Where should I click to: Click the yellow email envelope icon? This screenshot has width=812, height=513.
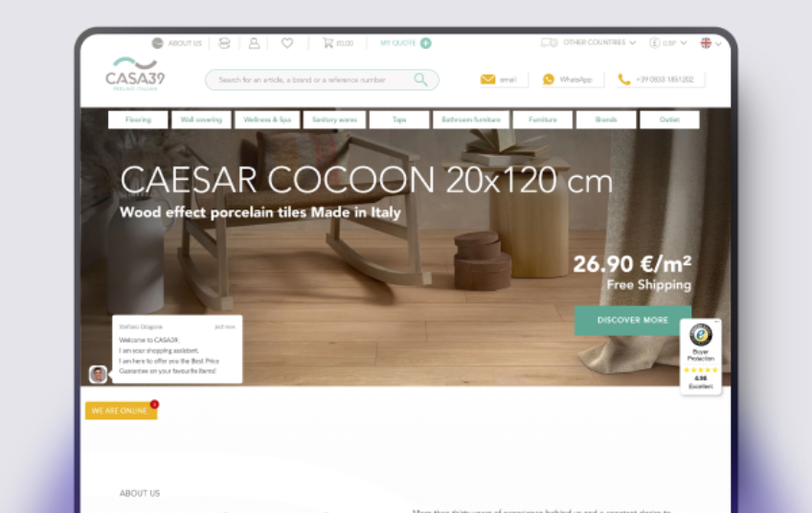(487, 79)
